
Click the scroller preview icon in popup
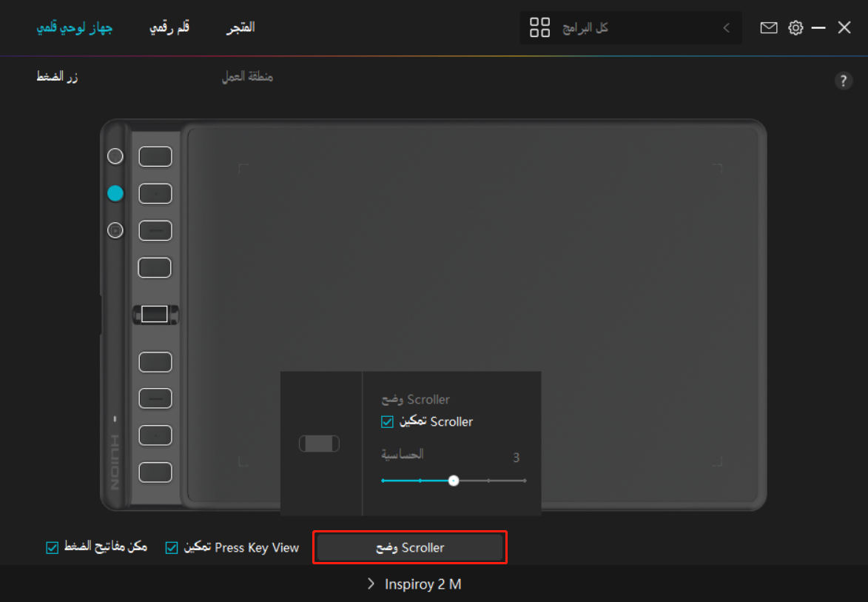point(320,444)
